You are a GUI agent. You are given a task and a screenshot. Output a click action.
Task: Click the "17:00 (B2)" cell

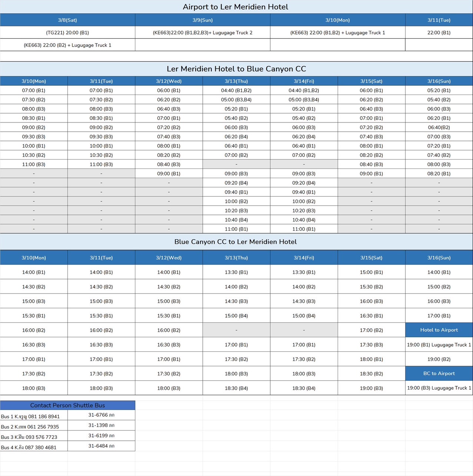tap(371, 330)
